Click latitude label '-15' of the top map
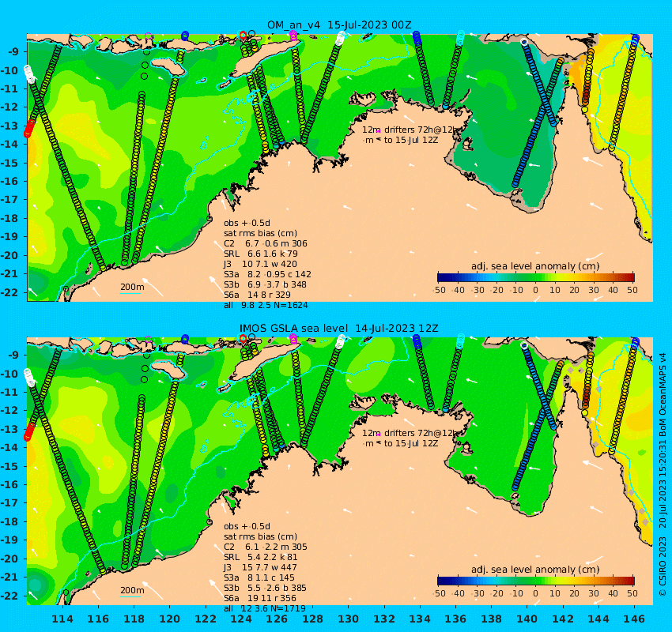 click(x=9, y=163)
